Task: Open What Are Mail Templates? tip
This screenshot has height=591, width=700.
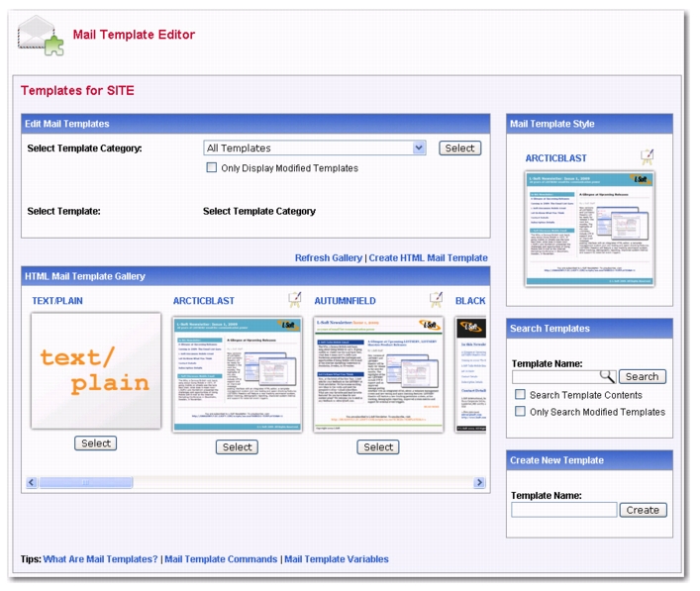Action: [x=100, y=559]
